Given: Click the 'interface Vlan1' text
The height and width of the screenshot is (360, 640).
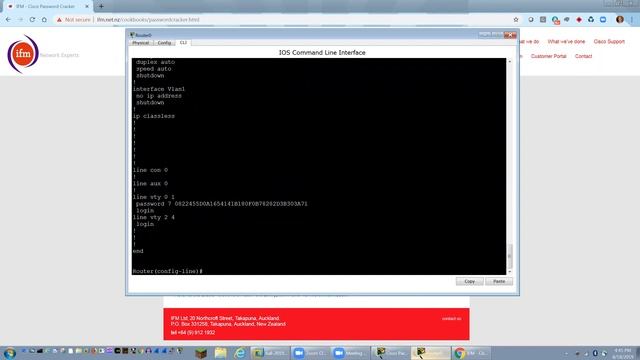Looking at the screenshot, I should pos(159,89).
